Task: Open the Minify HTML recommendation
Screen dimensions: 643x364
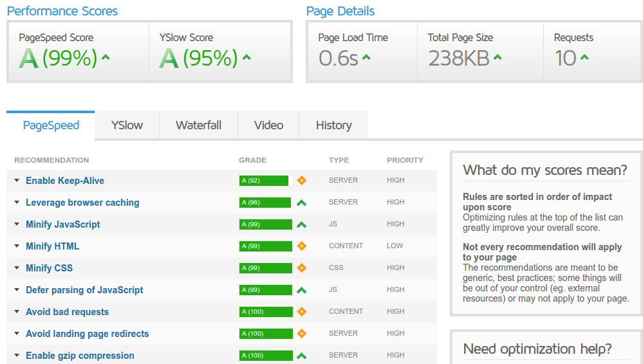Action: (53, 246)
